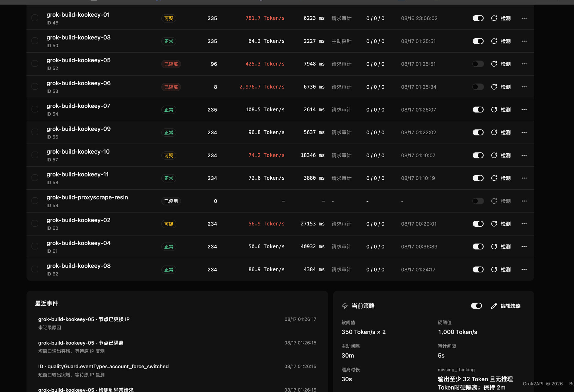Click the 2,976.7 Token/s value
The image size is (574, 392).
click(262, 87)
